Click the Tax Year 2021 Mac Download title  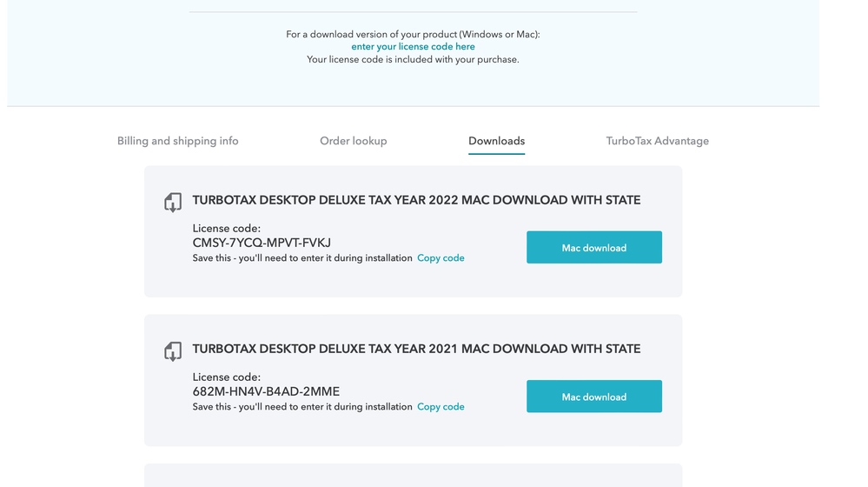416,349
